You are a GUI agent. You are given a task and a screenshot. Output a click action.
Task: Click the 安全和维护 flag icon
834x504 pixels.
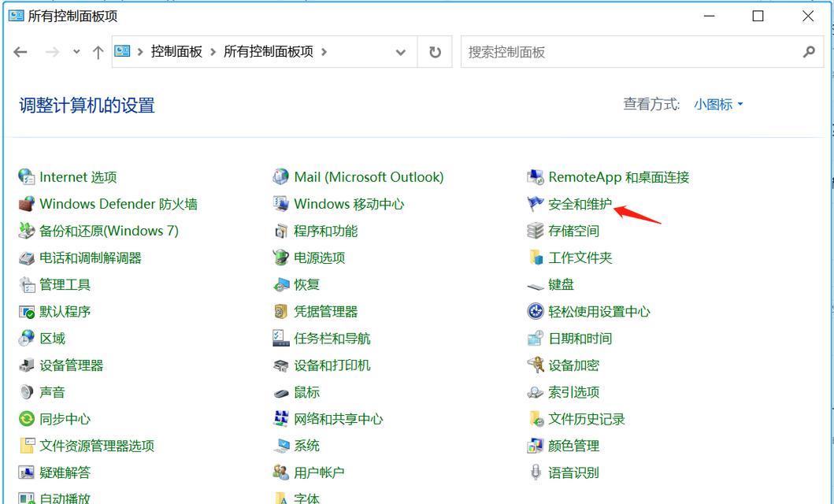(x=535, y=204)
